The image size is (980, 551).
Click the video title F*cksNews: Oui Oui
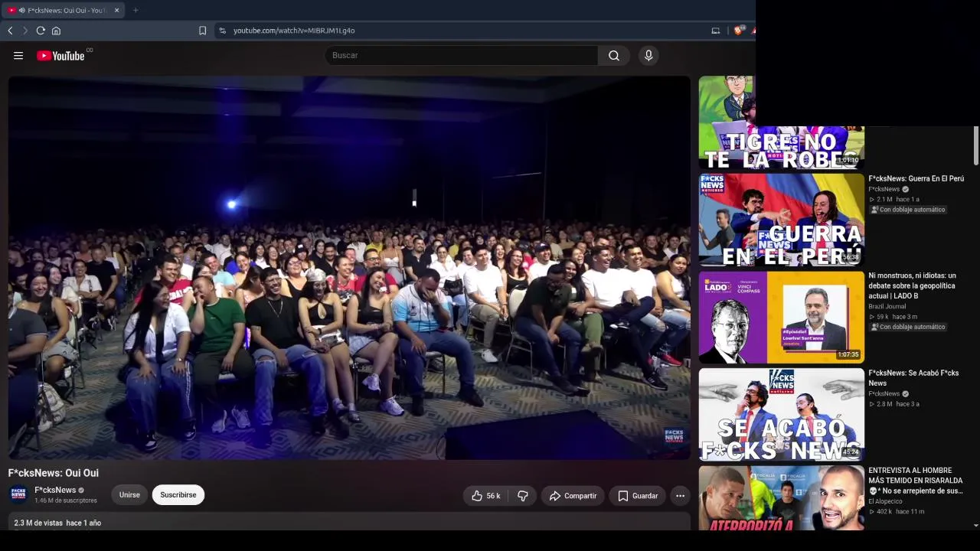tap(54, 473)
